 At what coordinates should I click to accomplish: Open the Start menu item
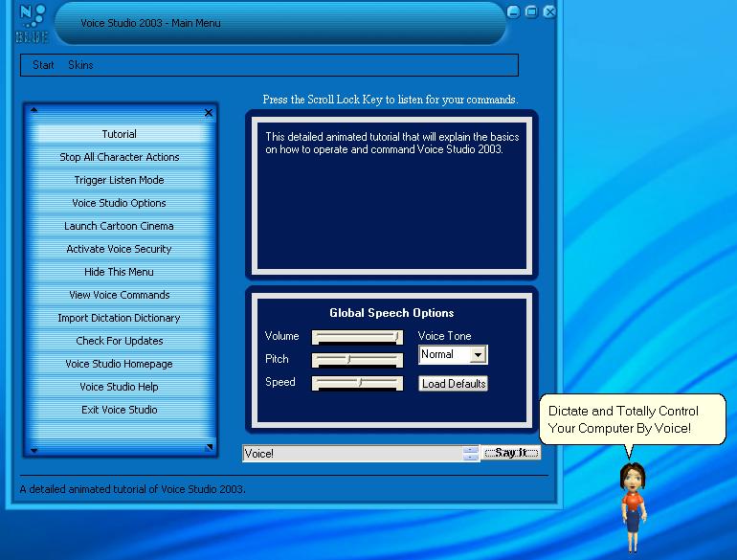pyautogui.click(x=43, y=65)
